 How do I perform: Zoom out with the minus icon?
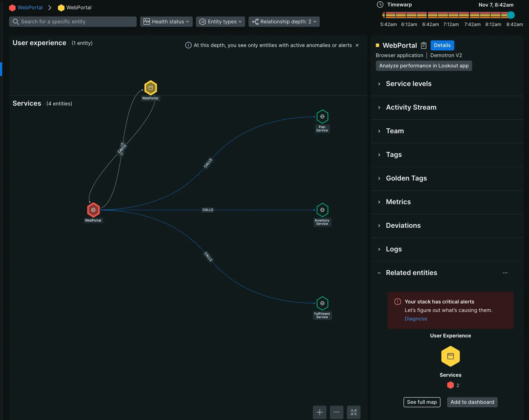336,412
